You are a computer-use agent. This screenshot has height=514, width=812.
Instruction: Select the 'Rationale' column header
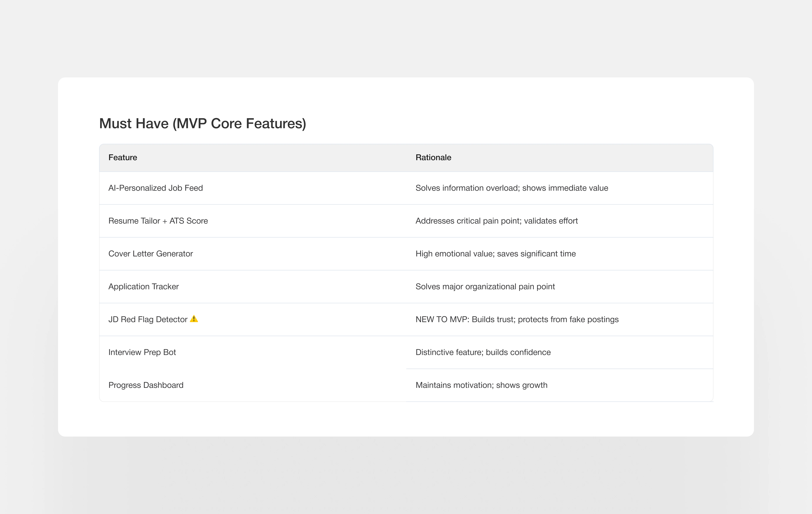coord(433,158)
